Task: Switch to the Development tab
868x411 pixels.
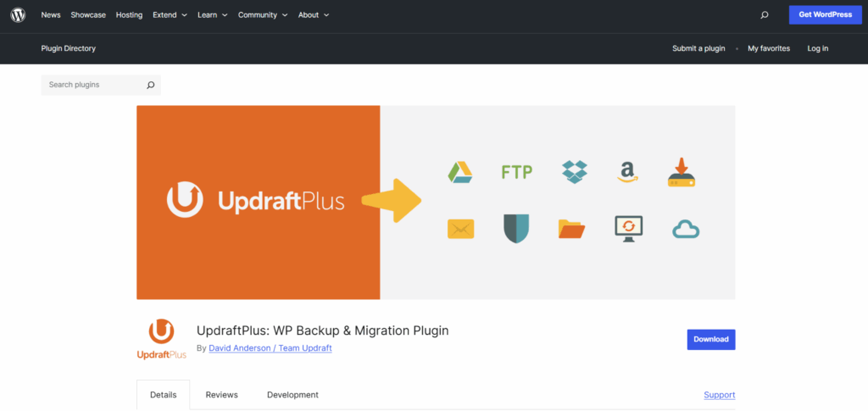Action: click(292, 395)
